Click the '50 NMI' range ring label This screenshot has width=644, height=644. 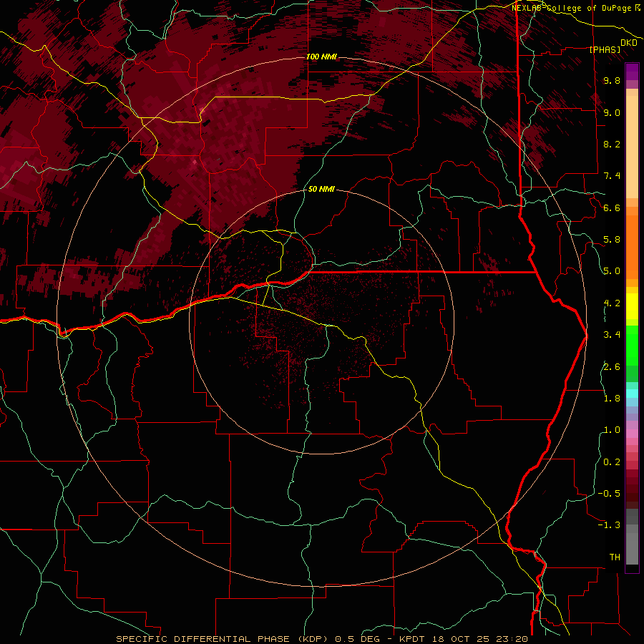321,189
